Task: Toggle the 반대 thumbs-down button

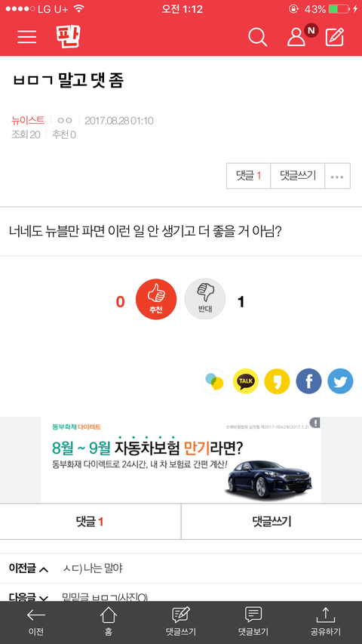Action: pyautogui.click(x=205, y=299)
